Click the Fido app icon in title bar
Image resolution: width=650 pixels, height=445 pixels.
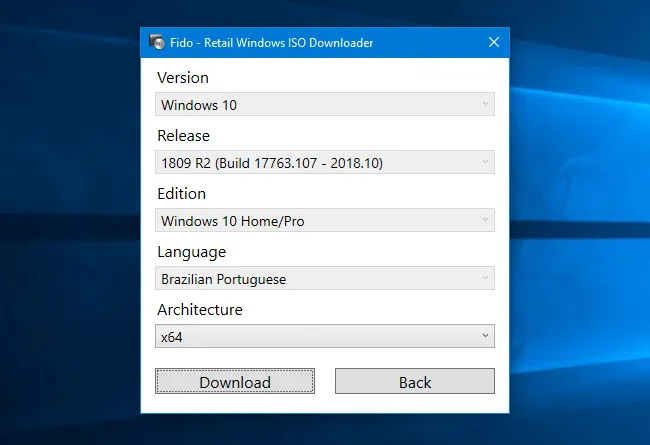coord(157,42)
